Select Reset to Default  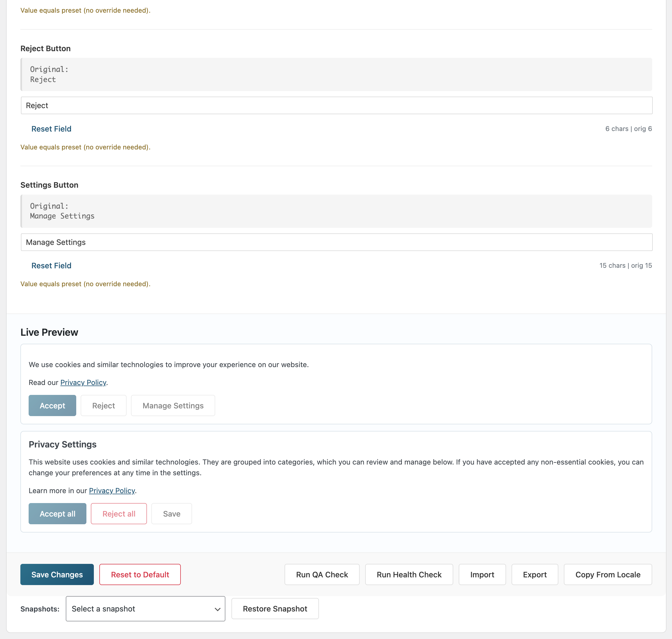tap(140, 574)
